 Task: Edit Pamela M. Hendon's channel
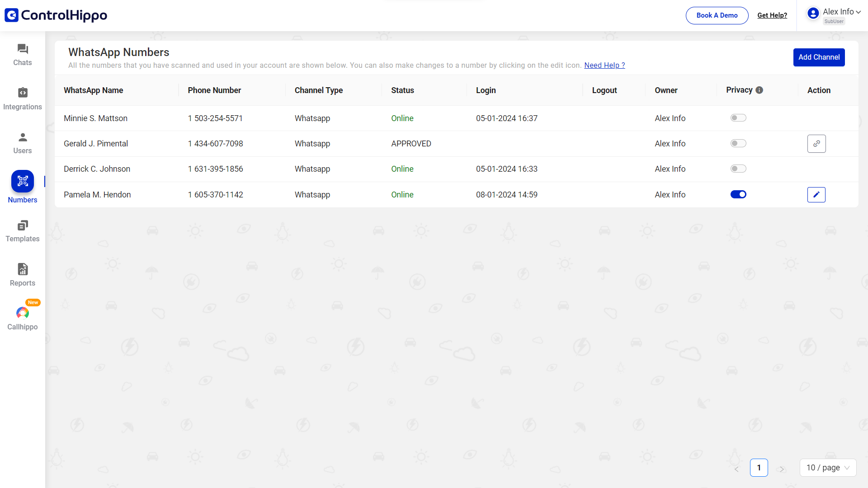[816, 194]
